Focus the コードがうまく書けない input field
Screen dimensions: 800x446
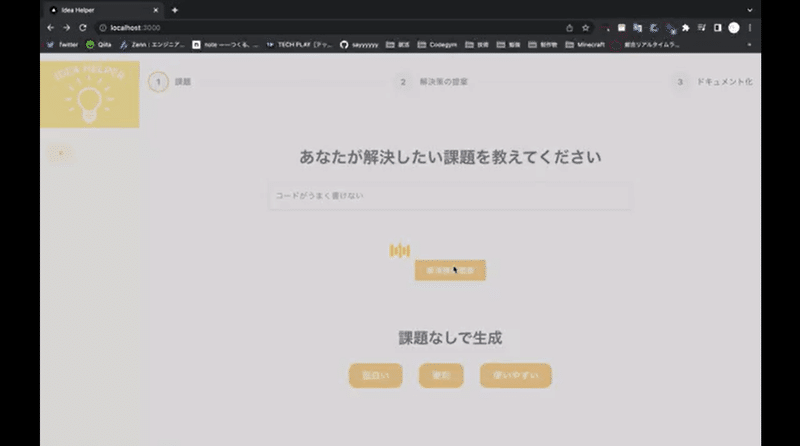click(449, 196)
